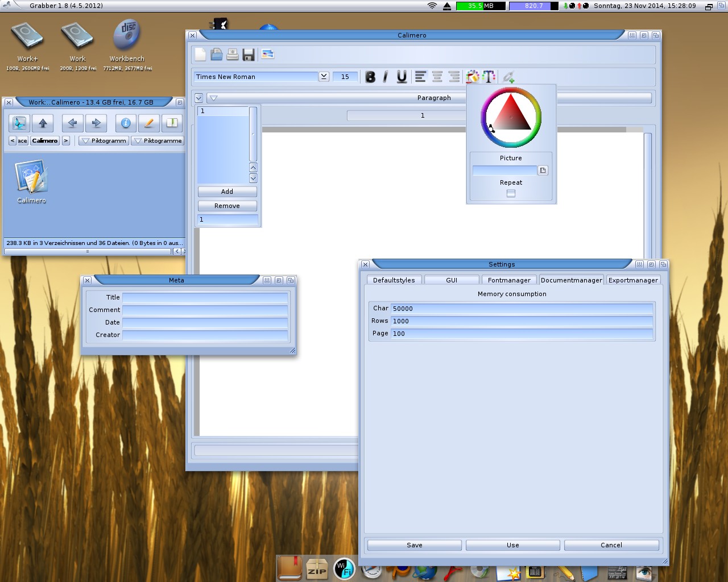Enable the Repeat checkbox
The height and width of the screenshot is (582, 728).
point(511,193)
